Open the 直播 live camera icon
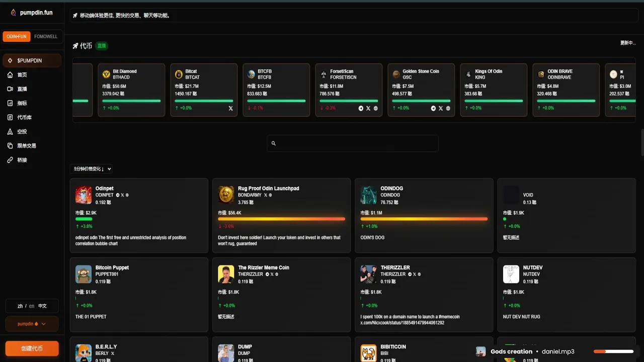Screen dimensions: 644x362 (x=10, y=89)
